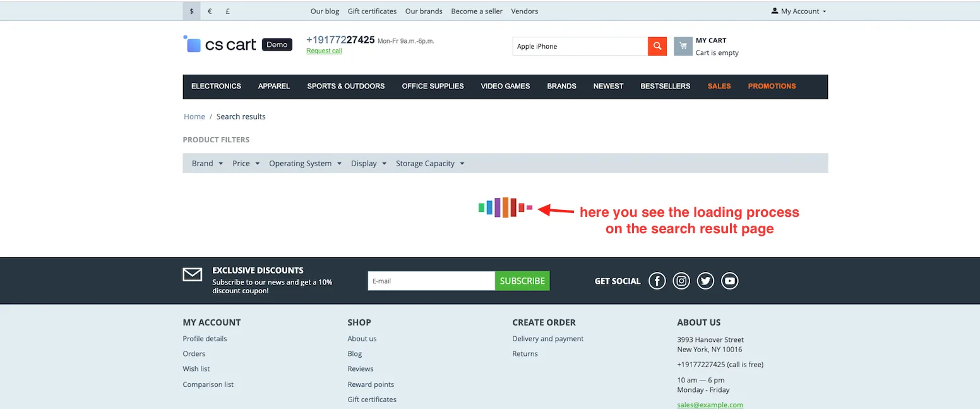The height and width of the screenshot is (409, 980).
Task: Go to the Promotions menu item
Action: coord(772,86)
